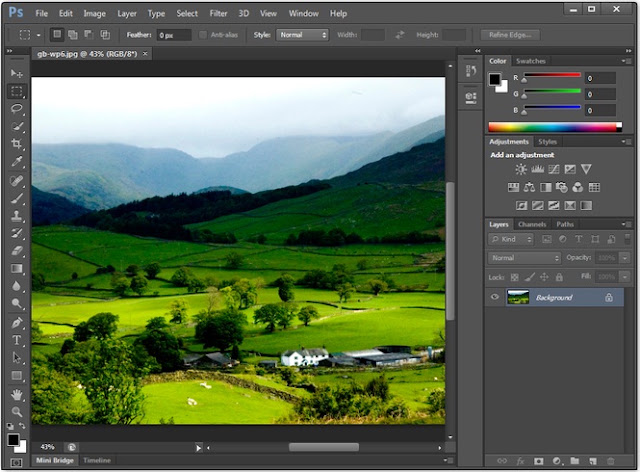The width and height of the screenshot is (640, 472).
Task: Create a new layer from Layers panel
Action: [592, 461]
